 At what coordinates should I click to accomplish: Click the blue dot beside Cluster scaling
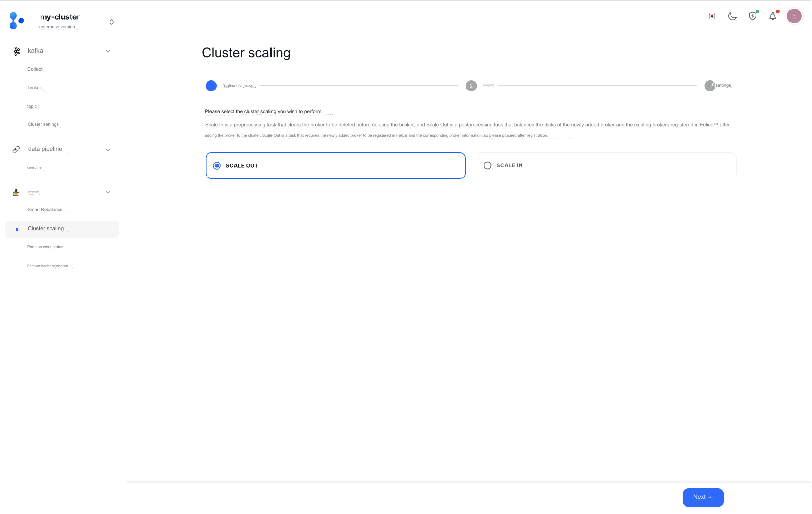point(16,229)
